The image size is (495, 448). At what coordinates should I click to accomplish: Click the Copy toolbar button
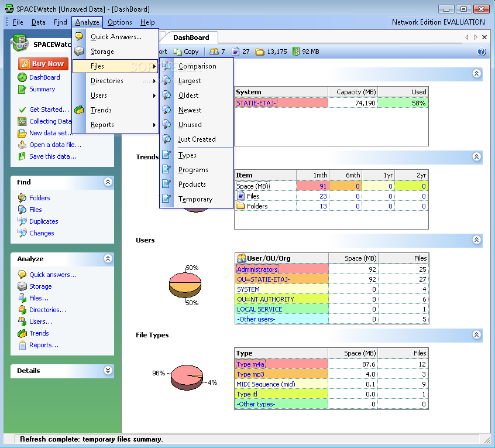[186, 52]
